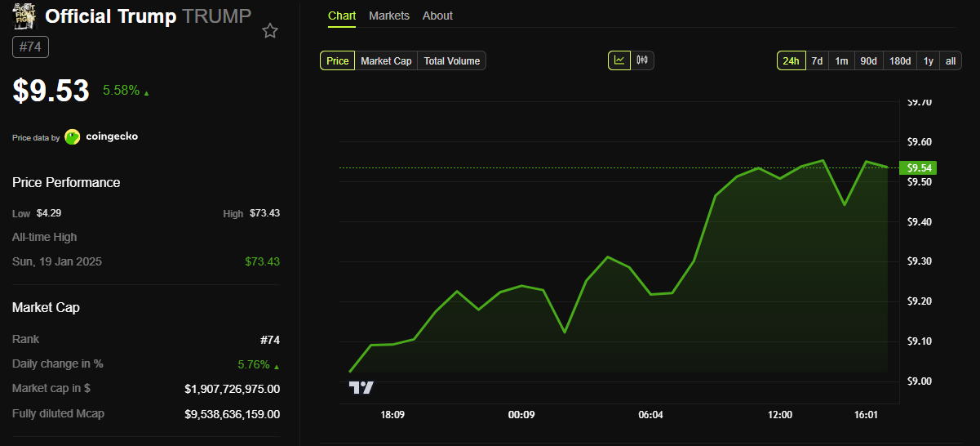This screenshot has width=980, height=446.
Task: Switch to candlestick chart view
Action: tap(642, 60)
